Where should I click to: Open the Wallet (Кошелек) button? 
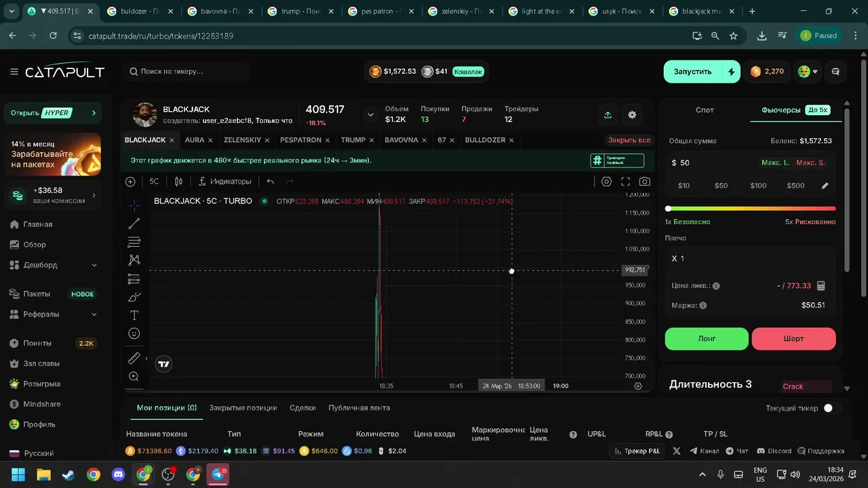pos(468,72)
